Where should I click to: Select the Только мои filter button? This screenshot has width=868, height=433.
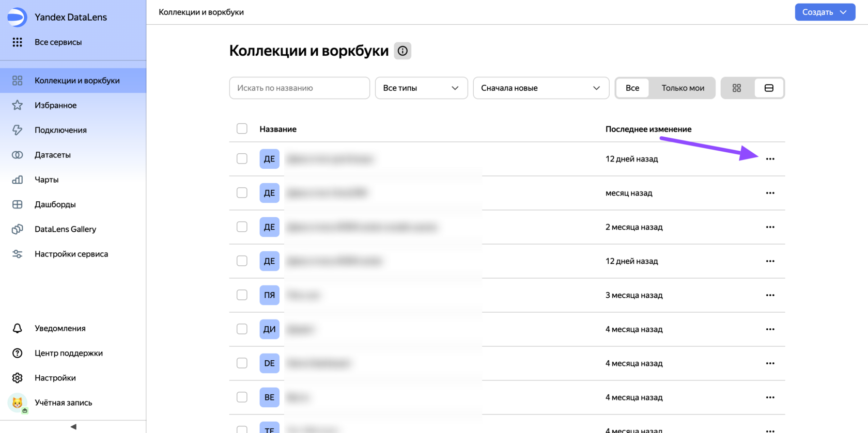click(683, 88)
